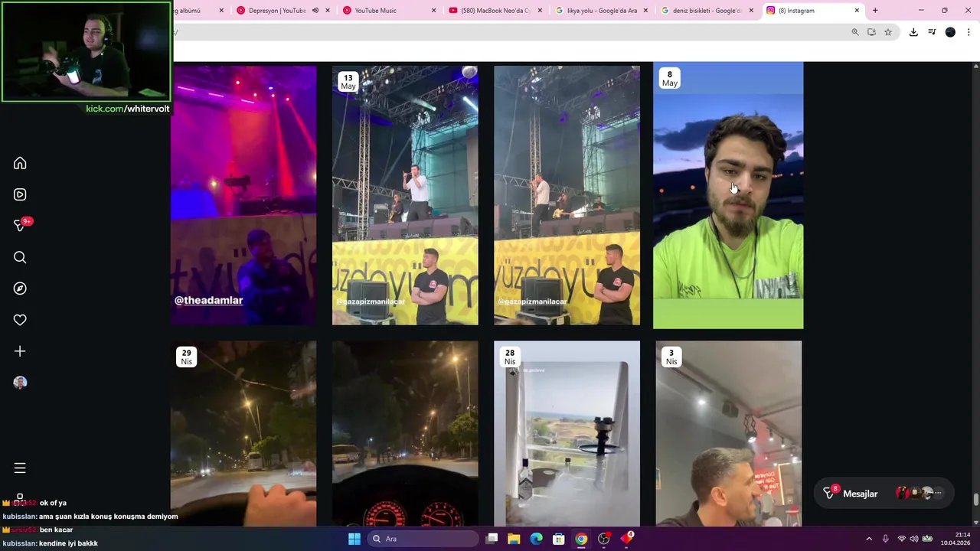This screenshot has height=551, width=980.
Task: Open the 29 Nis night driving story
Action: [x=243, y=434]
